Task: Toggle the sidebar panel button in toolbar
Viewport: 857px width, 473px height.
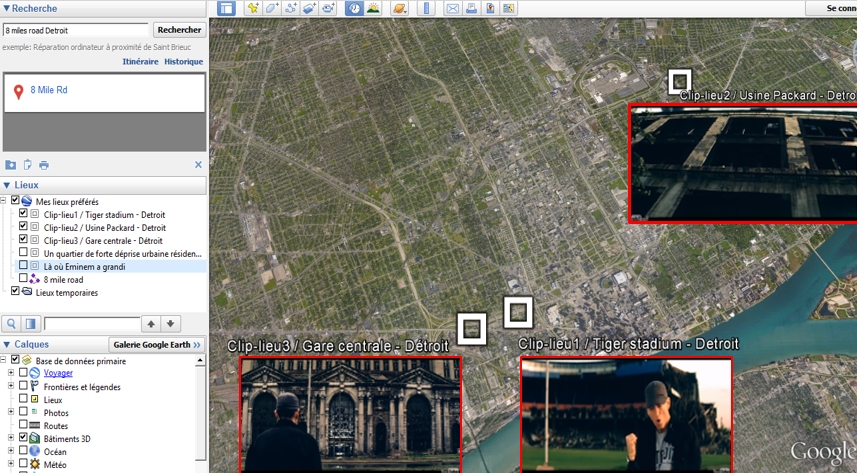Action: tap(226, 8)
